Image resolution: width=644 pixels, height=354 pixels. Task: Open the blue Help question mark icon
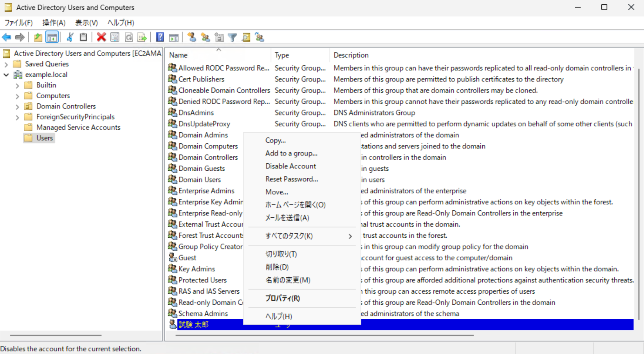pos(160,38)
